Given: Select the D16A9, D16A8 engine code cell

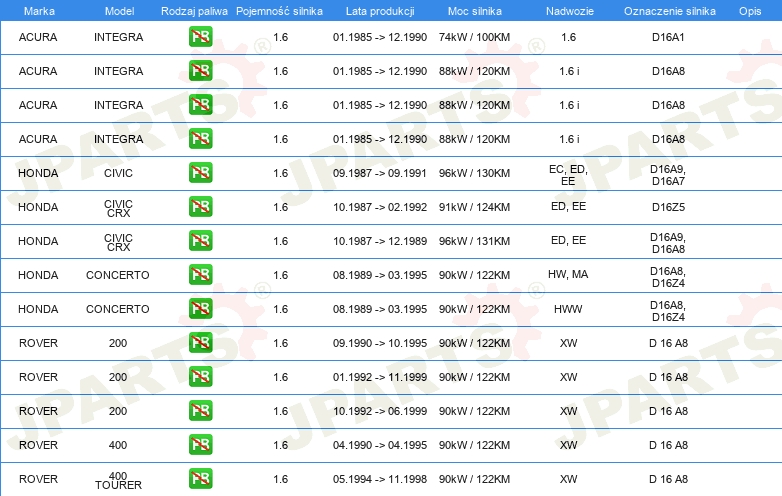Looking at the screenshot, I should click(668, 243).
